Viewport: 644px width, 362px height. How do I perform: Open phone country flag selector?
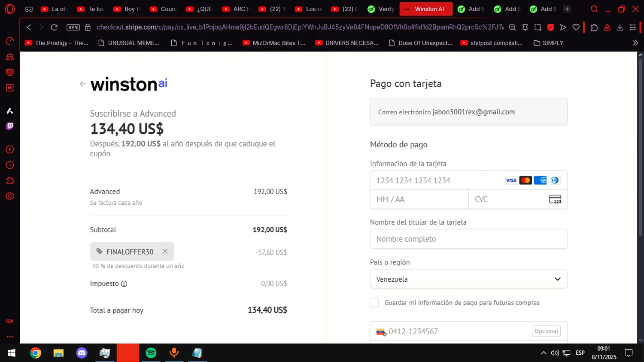point(381,332)
